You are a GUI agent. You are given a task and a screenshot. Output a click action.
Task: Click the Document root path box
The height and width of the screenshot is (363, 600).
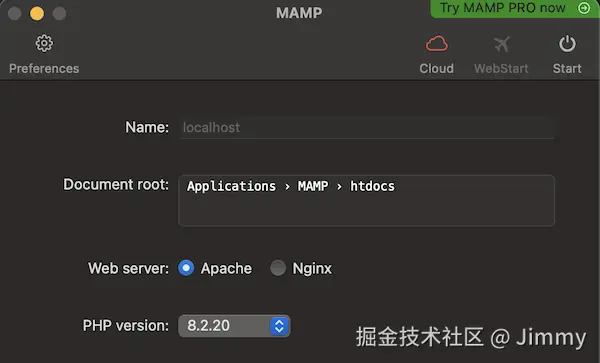coord(367,200)
